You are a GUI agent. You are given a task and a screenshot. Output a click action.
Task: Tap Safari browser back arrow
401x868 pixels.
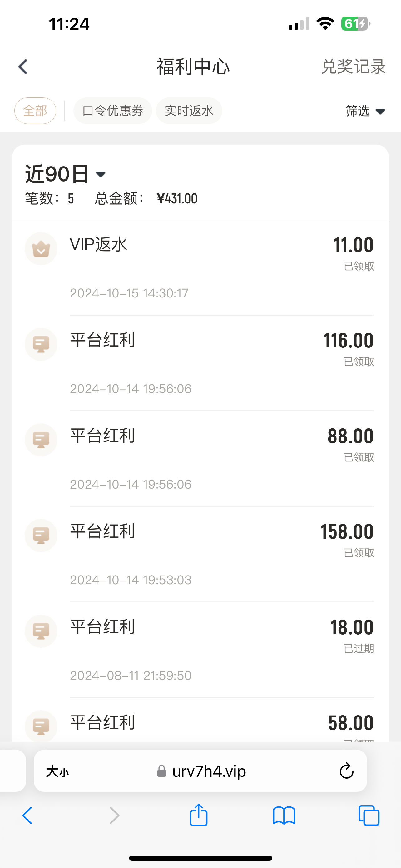[27, 816]
